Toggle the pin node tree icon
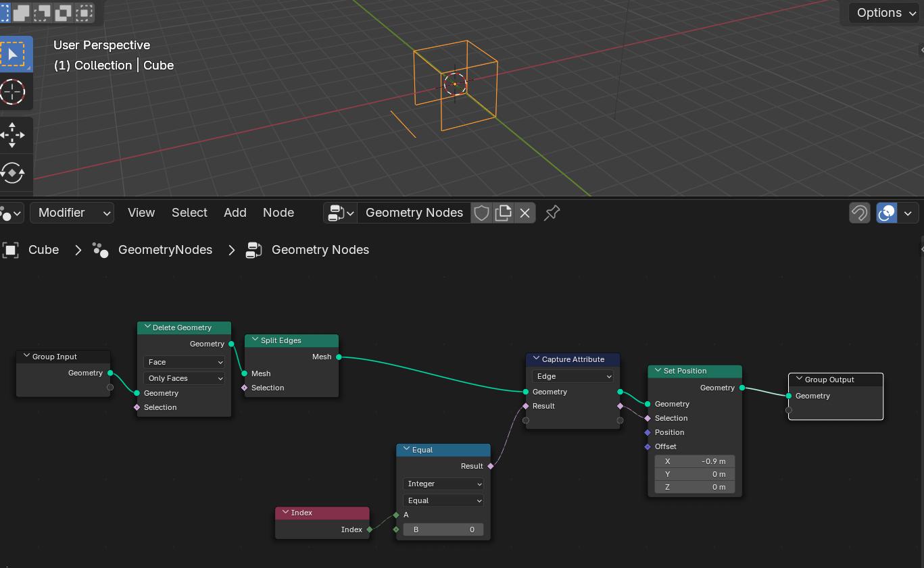The image size is (924, 568). tap(552, 213)
